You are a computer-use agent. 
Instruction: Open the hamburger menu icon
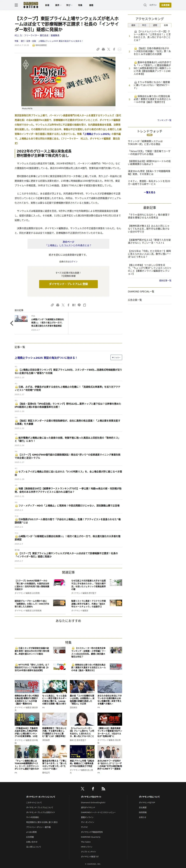(16, 5)
